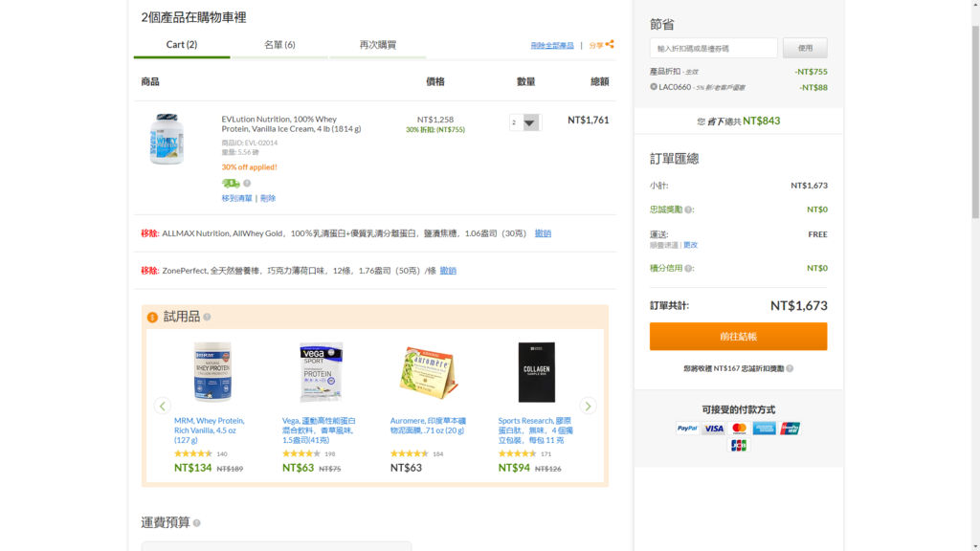The height and width of the screenshot is (551, 980).
Task: Click the 分享 share icon
Action: tap(610, 44)
